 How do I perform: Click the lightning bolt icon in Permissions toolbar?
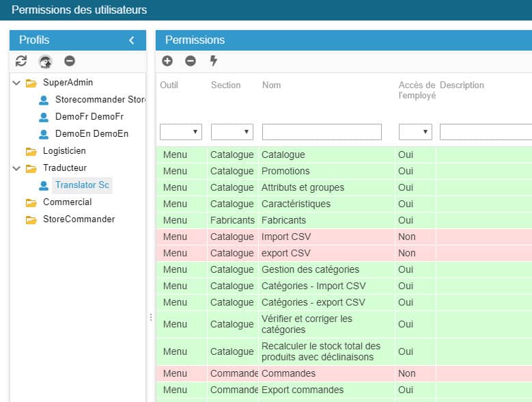[213, 61]
